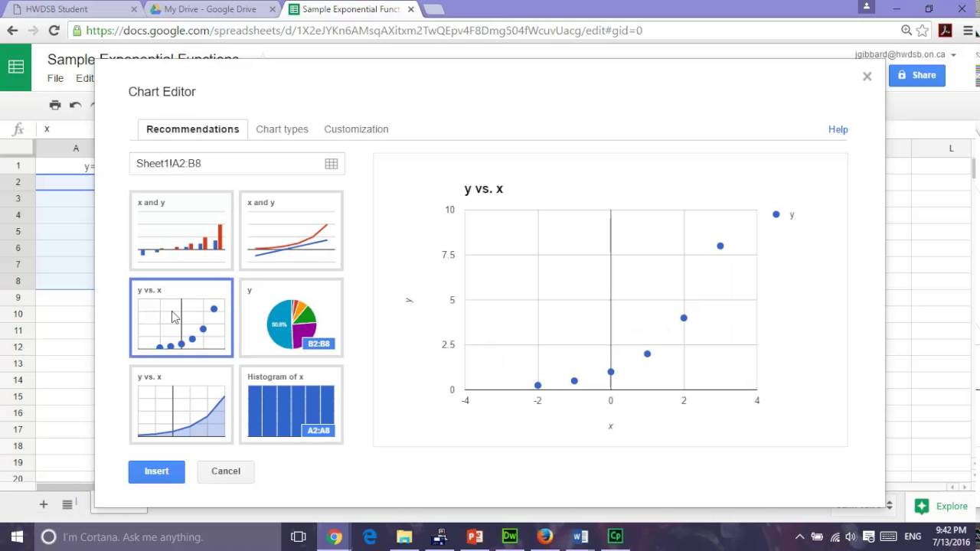
Task: Open Dreamweaver from the taskbar
Action: pyautogui.click(x=510, y=536)
